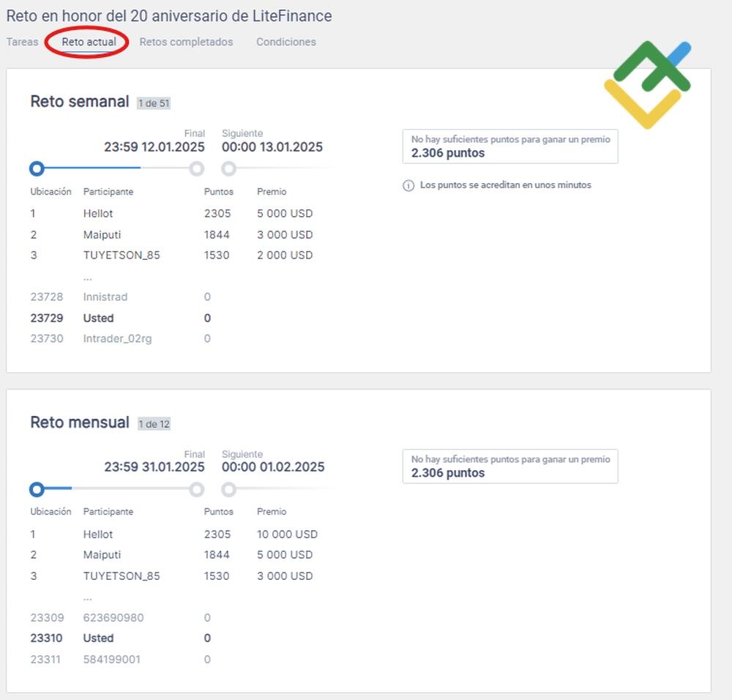Viewport: 732px width, 700px height.
Task: Click the page title about LiteFinance anniversary
Action: [x=169, y=16]
